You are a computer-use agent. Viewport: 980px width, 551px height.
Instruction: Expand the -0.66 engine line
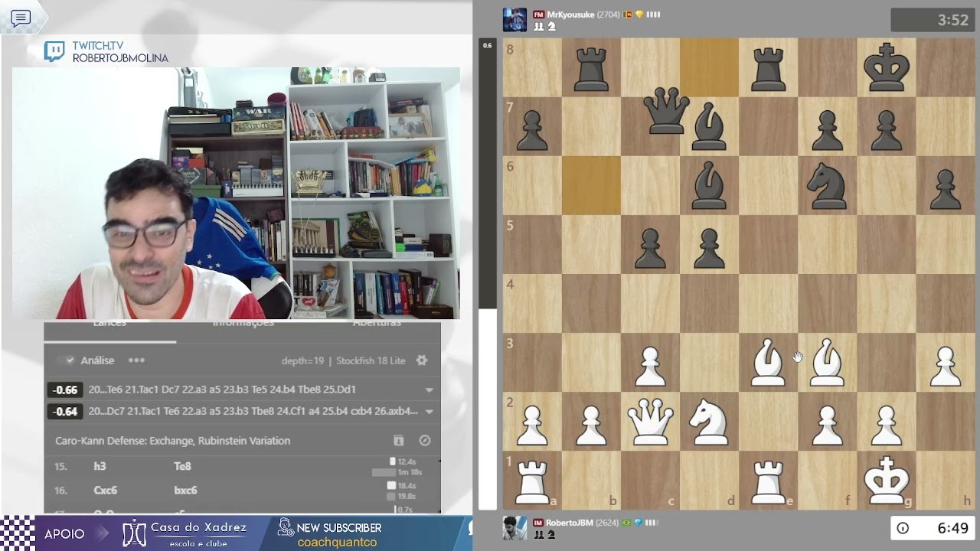point(429,390)
